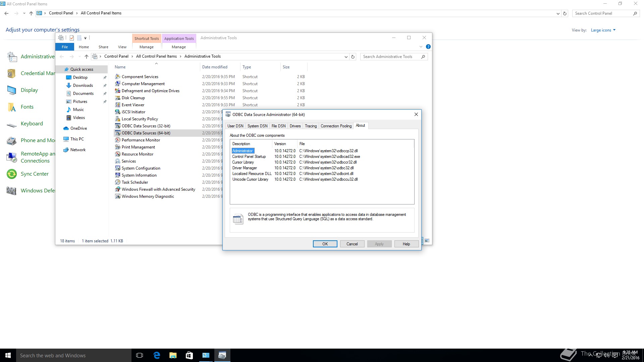The height and width of the screenshot is (362, 644).
Task: Open the File DSN tab
Action: tap(278, 126)
